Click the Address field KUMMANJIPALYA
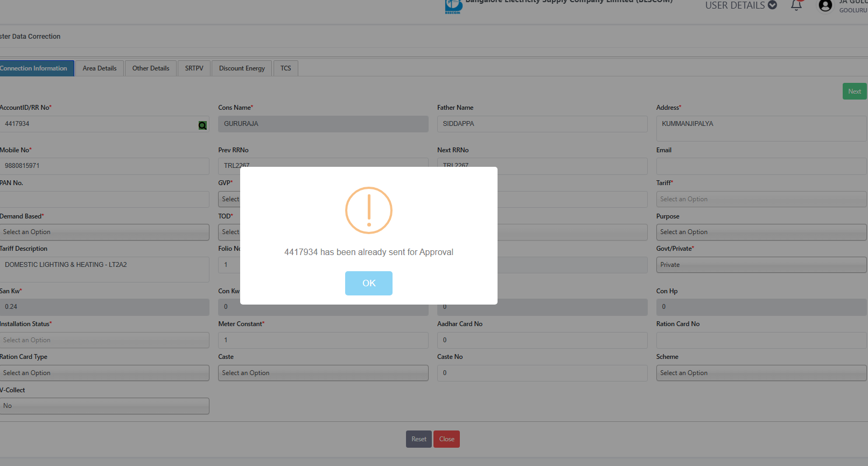Viewport: 868px width, 466px height. pyautogui.click(x=761, y=129)
